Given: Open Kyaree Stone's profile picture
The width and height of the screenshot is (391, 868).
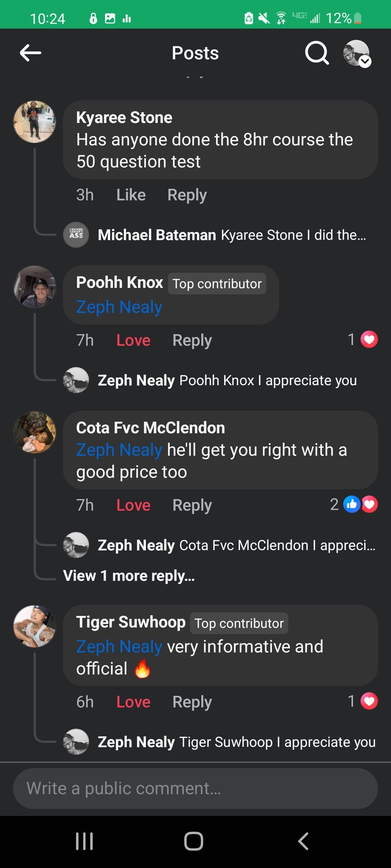Looking at the screenshot, I should tap(35, 122).
